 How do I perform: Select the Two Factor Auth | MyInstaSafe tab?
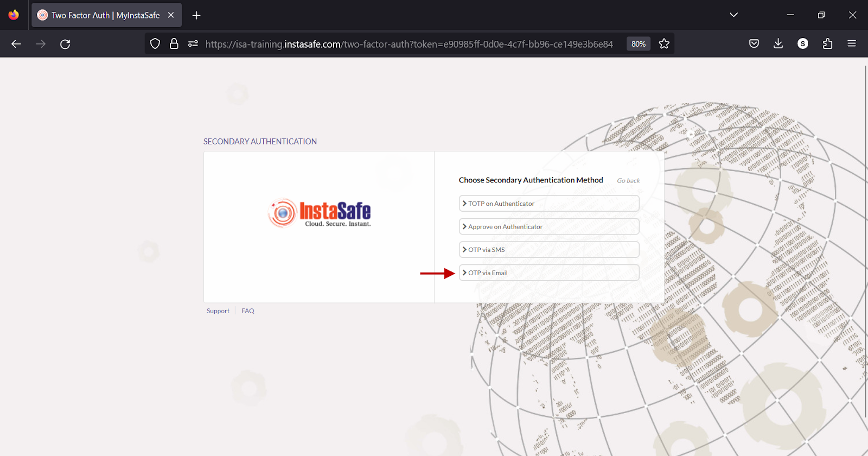(106, 15)
